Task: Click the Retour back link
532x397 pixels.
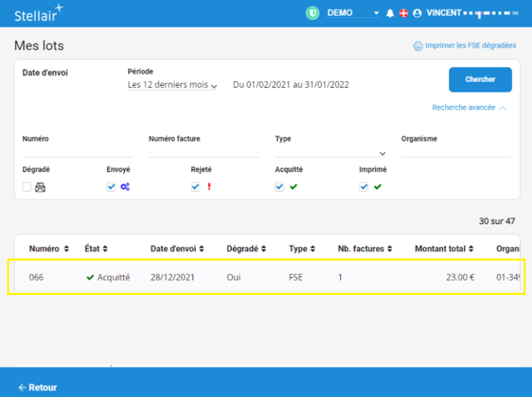Action: pos(38,387)
